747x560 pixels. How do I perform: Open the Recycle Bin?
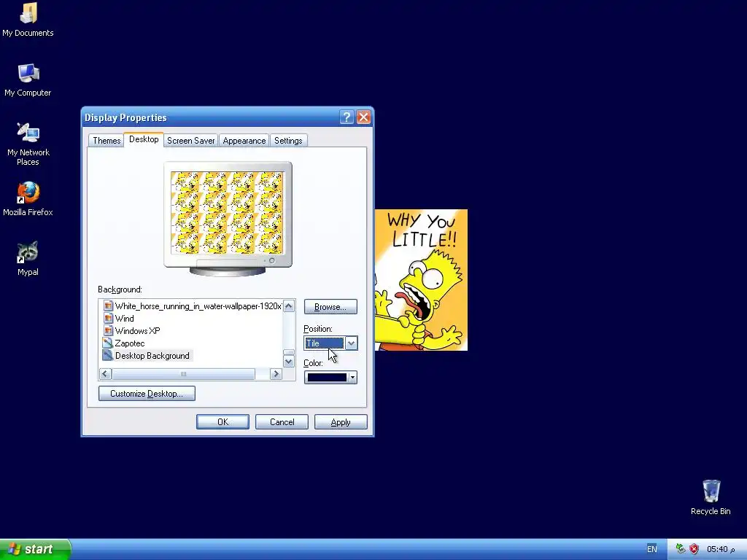(x=711, y=497)
